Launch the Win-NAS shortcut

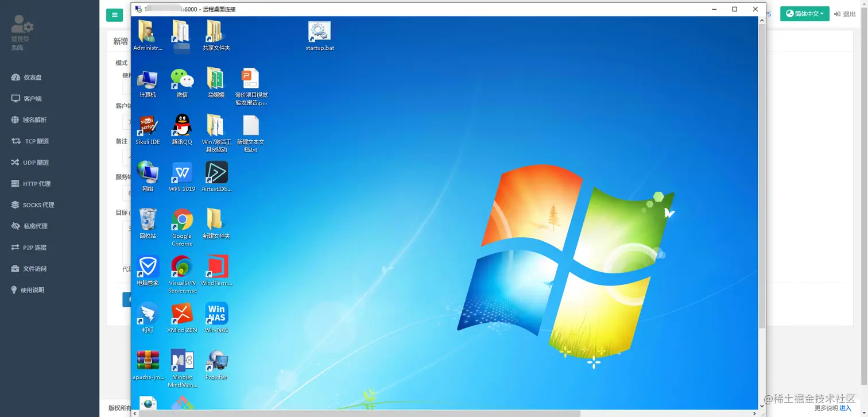(x=216, y=318)
